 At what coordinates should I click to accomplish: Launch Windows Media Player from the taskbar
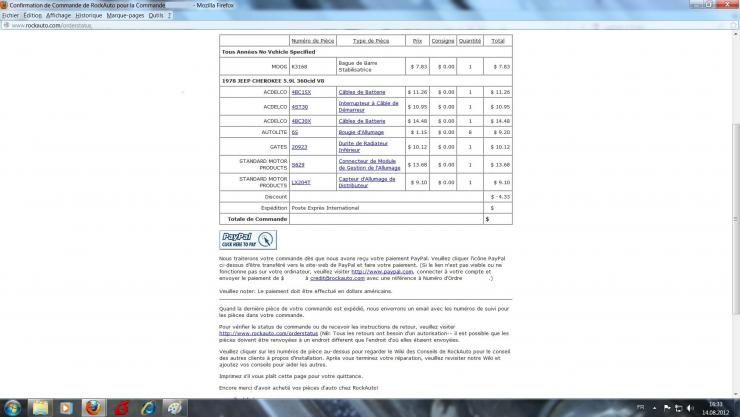pos(66,408)
